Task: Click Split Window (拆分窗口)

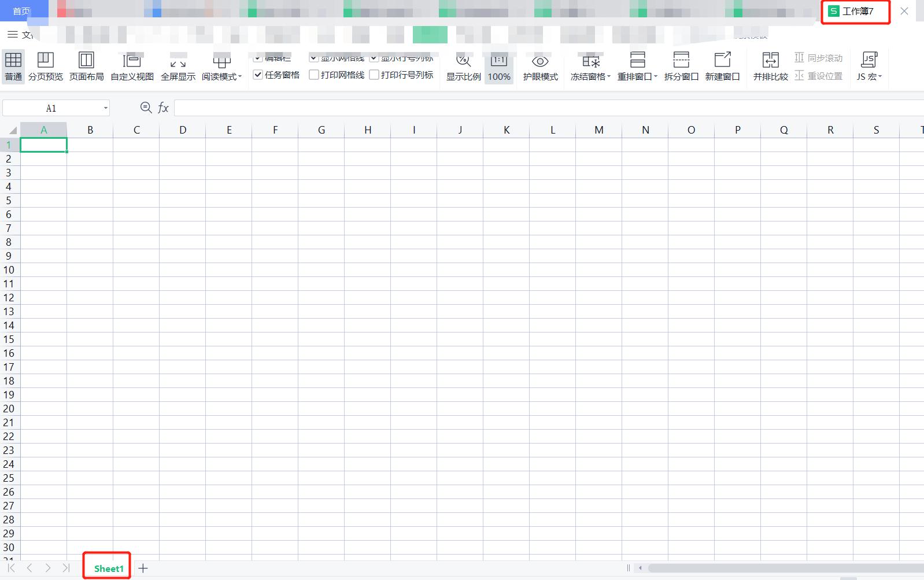Action: (x=682, y=67)
